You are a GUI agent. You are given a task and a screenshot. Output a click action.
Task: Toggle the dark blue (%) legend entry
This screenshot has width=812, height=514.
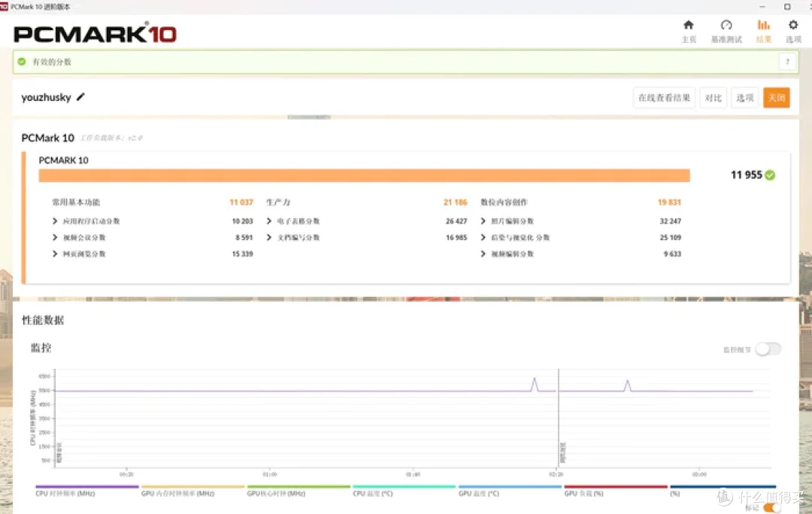(723, 491)
